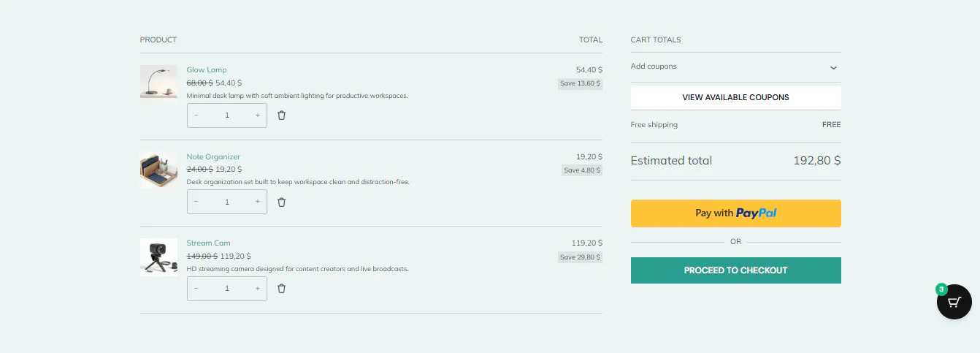Image resolution: width=980 pixels, height=353 pixels.
Task: Decrease Note Organizer quantity with minus
Action: click(196, 202)
